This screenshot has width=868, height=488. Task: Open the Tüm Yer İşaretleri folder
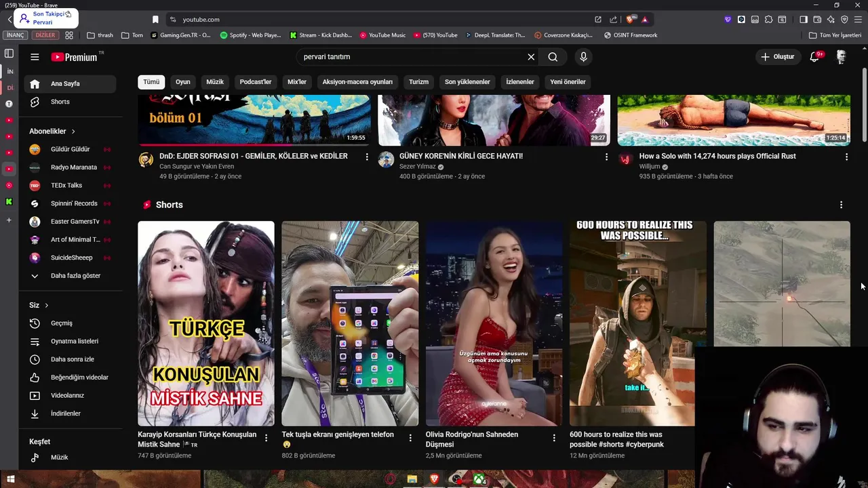click(x=835, y=35)
